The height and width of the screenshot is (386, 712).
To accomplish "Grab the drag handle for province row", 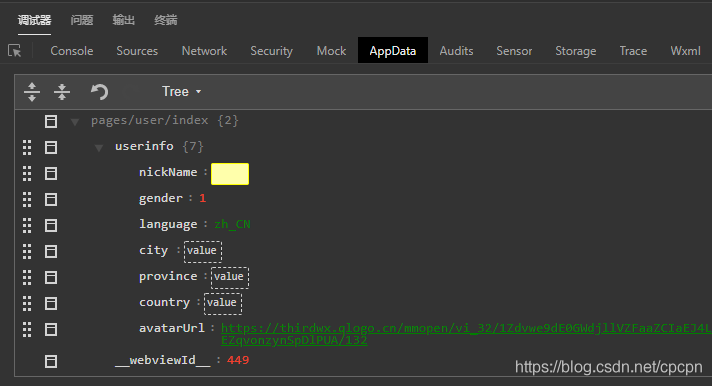I will 27,277.
